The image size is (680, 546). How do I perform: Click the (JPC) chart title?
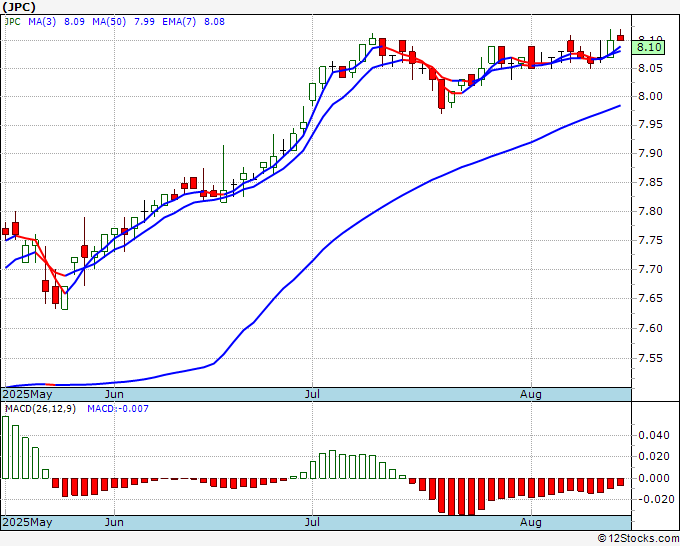[19, 7]
